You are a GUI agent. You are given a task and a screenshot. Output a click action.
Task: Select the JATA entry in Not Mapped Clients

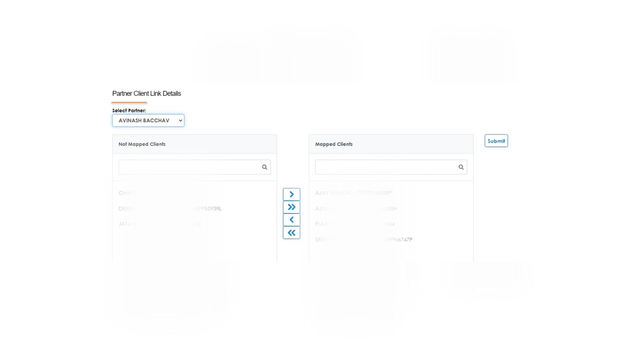[159, 224]
